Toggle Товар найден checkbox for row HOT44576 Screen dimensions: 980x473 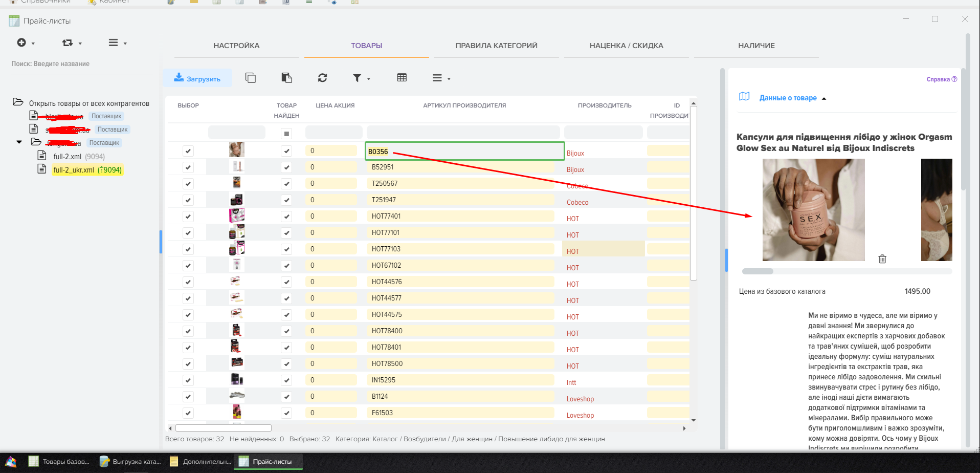[x=286, y=282]
